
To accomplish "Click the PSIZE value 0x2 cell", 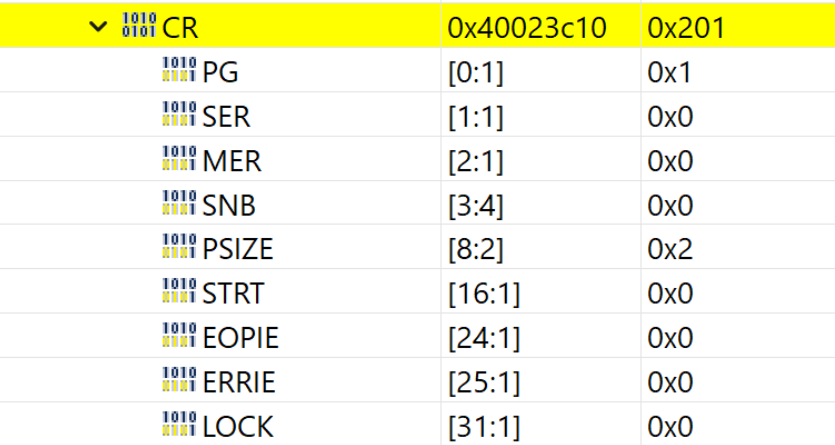I will coord(671,250).
